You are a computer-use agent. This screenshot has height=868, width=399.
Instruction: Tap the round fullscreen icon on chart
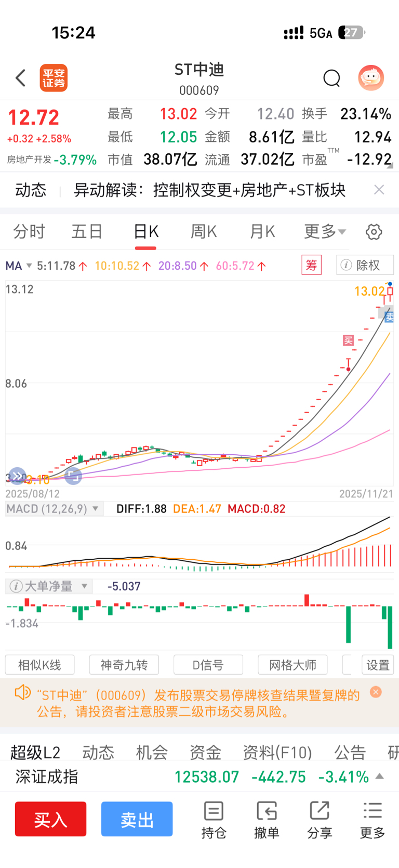[x=73, y=476]
